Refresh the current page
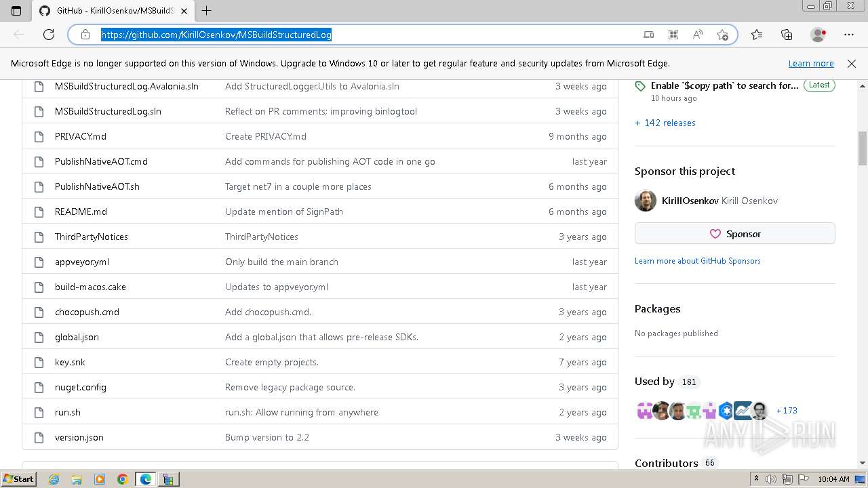Screen dimensions: 868x488 (49, 35)
